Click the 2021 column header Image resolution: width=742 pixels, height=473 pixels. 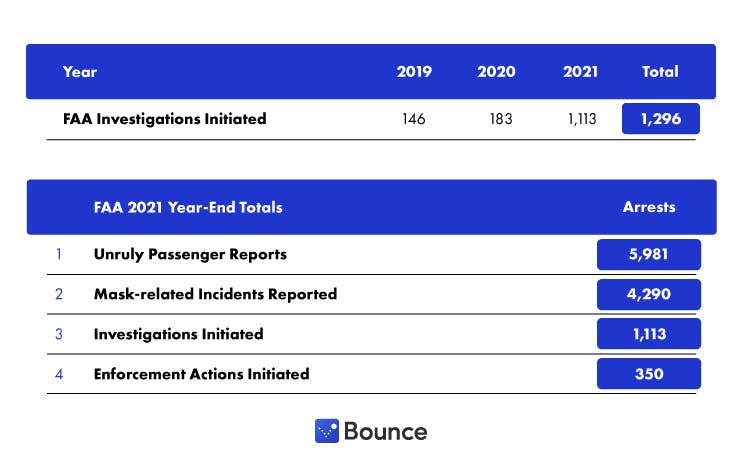click(x=580, y=72)
